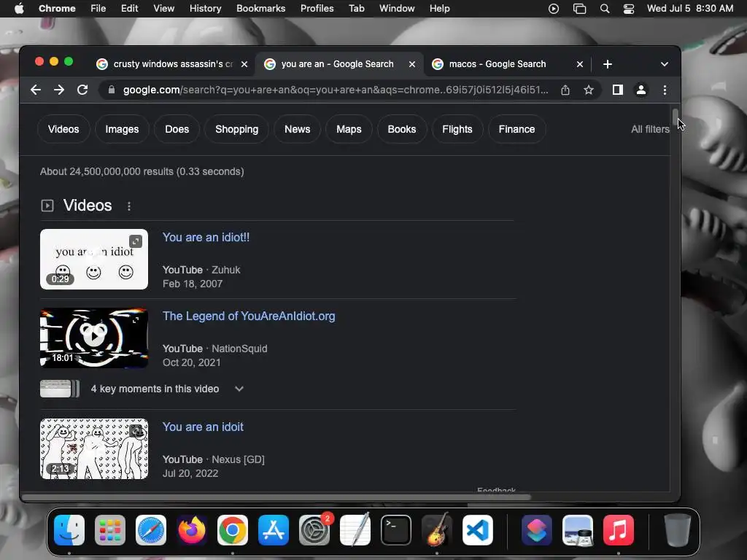Open the View menu
The image size is (747, 560).
pos(163,9)
